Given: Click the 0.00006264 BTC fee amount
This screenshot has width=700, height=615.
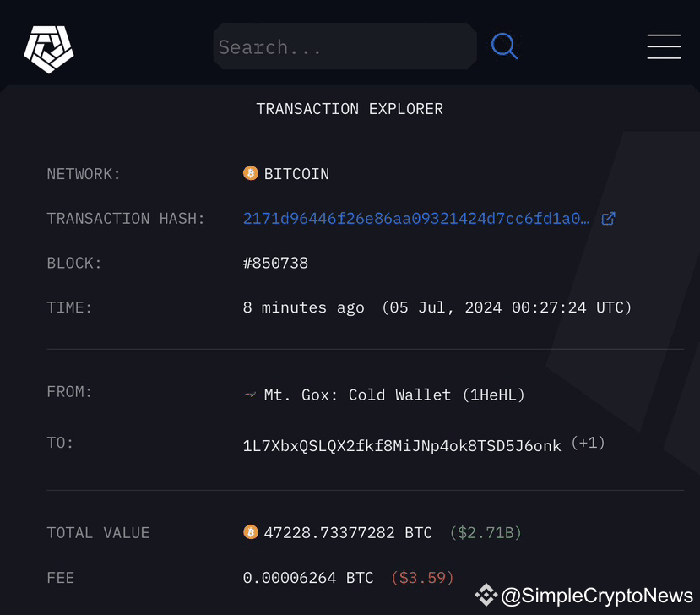Looking at the screenshot, I should point(308,578).
